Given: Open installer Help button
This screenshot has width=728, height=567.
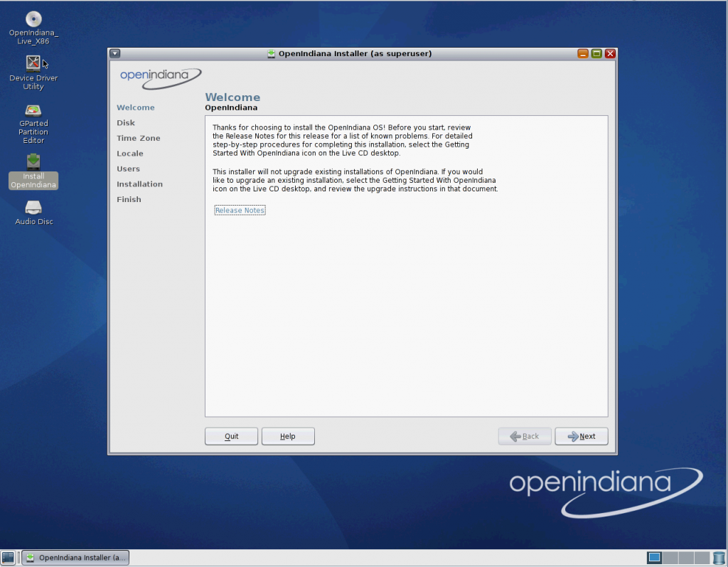Looking at the screenshot, I should pyautogui.click(x=288, y=436).
